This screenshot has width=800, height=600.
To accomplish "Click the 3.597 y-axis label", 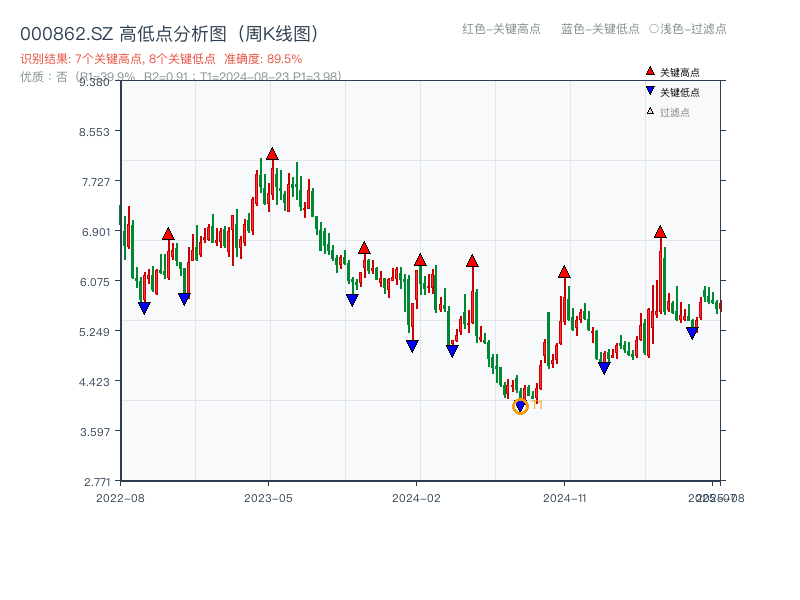I will (x=95, y=432).
